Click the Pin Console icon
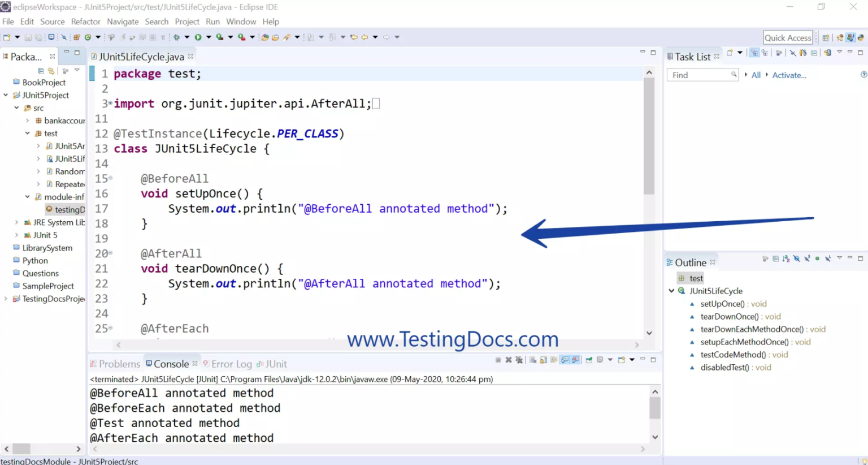 589,360
